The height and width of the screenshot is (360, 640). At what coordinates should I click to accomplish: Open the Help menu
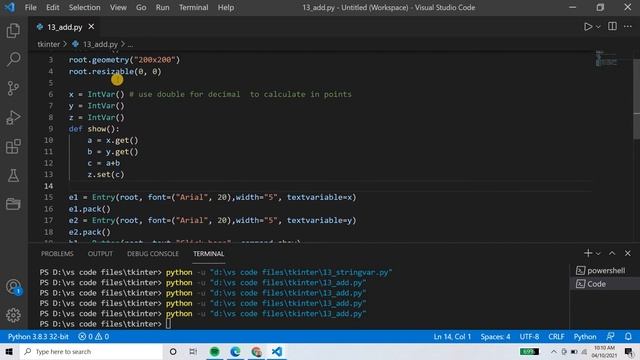[x=226, y=7]
